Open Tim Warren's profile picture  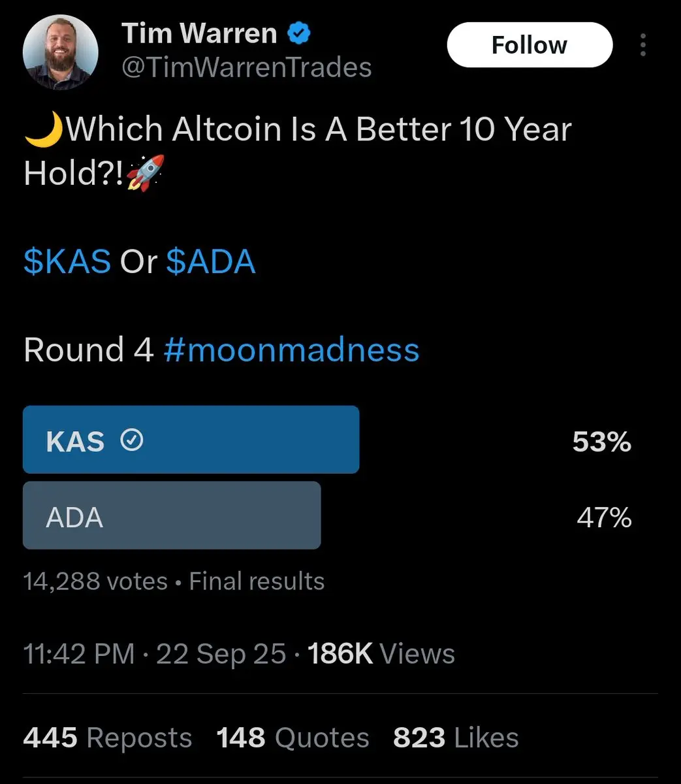pos(61,51)
